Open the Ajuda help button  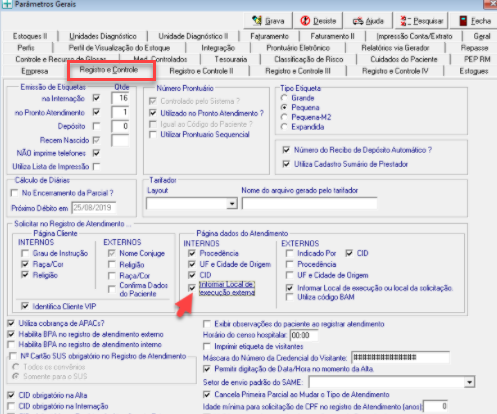point(368,21)
